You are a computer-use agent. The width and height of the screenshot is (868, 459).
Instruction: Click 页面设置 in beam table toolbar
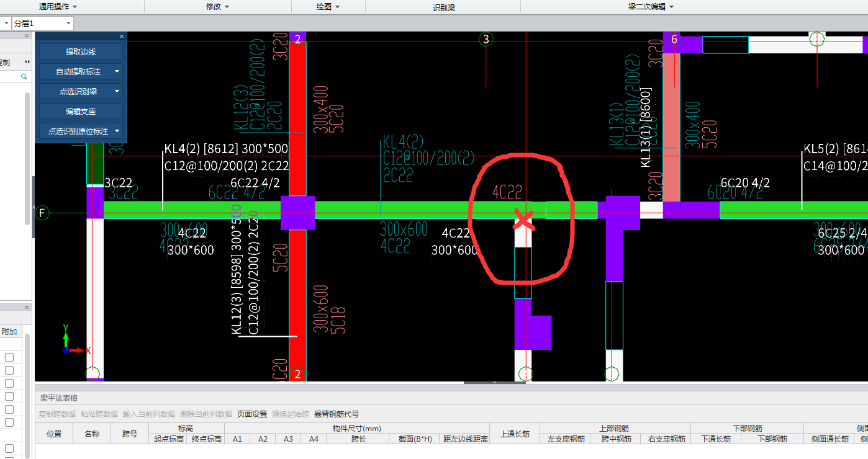coord(252,414)
